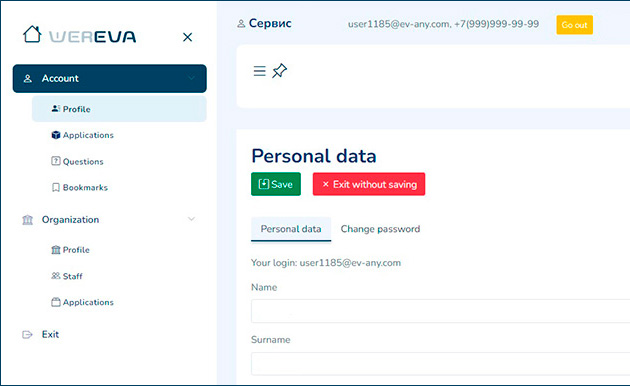The height and width of the screenshot is (386, 630).
Task: Click the pin icon next to hamburger menu
Action: click(280, 71)
